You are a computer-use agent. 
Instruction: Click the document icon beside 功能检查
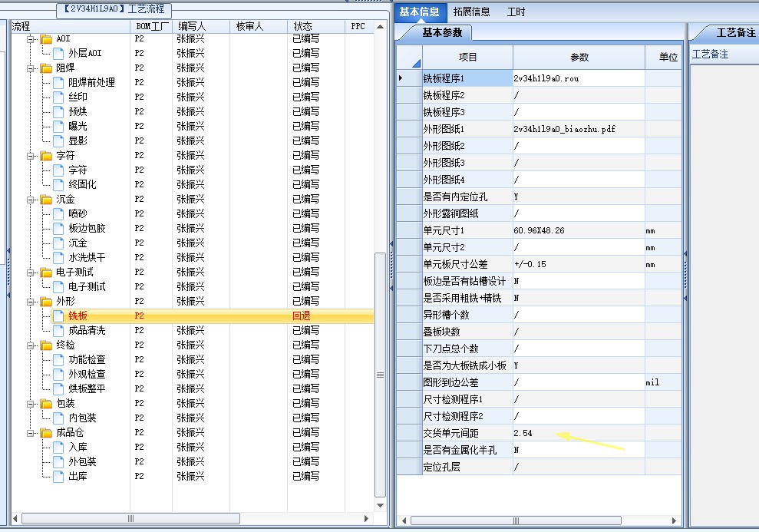tap(58, 360)
